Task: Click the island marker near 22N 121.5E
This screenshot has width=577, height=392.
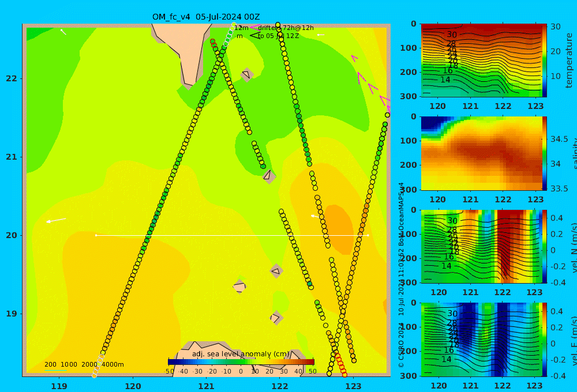Action: pyautogui.click(x=246, y=74)
